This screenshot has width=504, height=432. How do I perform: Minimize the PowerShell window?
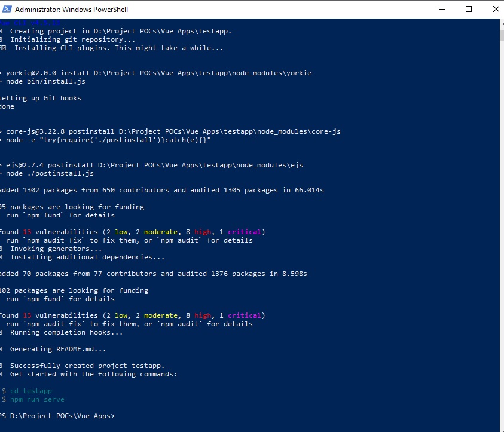coord(442,9)
